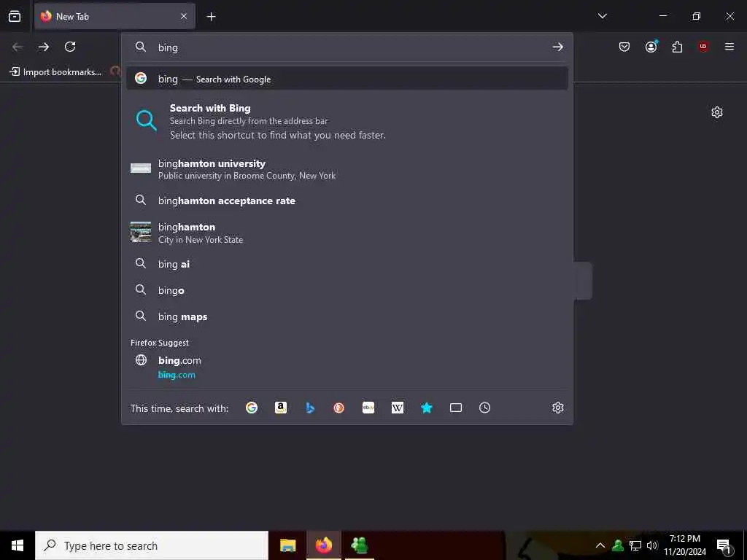The width and height of the screenshot is (747, 560).
Task: Open the Save to Pocket icon
Action: point(624,47)
